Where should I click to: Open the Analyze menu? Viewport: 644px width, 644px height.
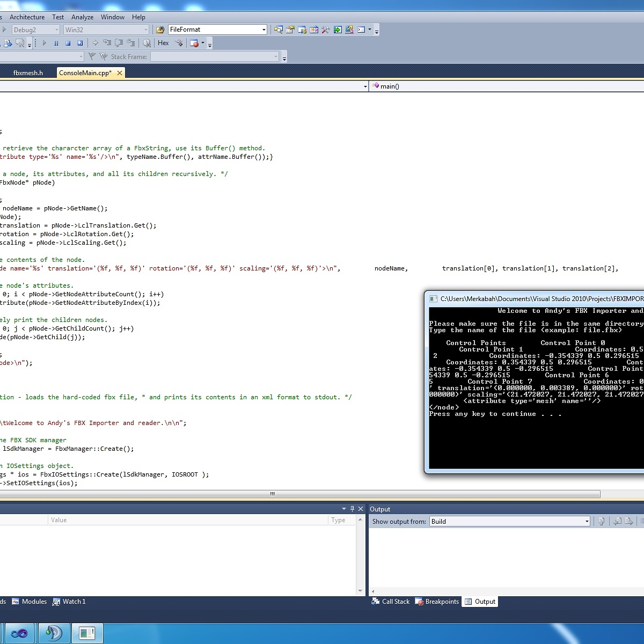coord(82,17)
